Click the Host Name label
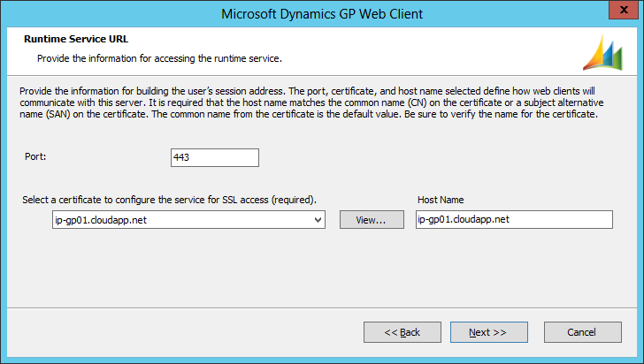The image size is (644, 364). (x=441, y=200)
